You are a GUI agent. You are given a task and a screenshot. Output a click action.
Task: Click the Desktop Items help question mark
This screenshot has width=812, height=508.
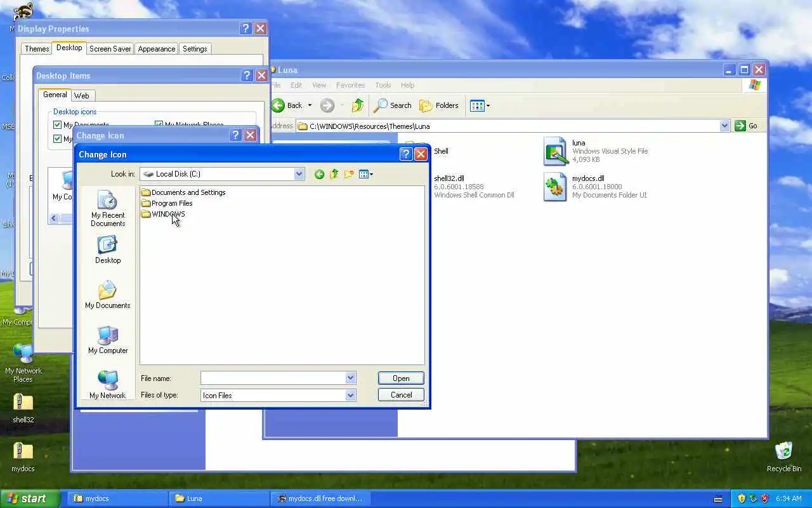point(247,76)
